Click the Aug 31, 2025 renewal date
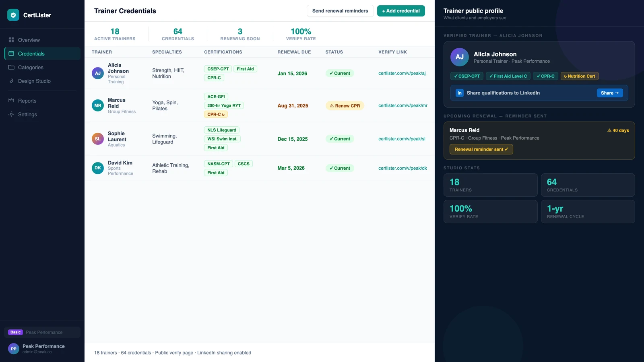The image size is (644, 362). 293,106
